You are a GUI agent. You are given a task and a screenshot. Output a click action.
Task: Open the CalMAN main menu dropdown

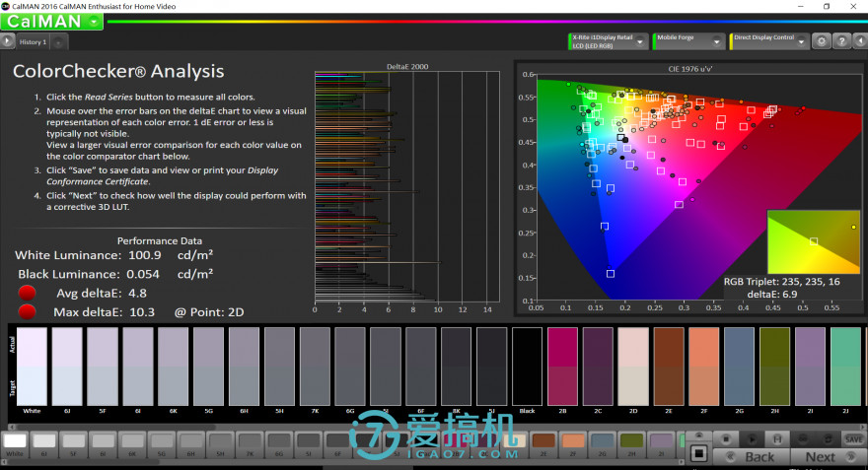[93, 21]
